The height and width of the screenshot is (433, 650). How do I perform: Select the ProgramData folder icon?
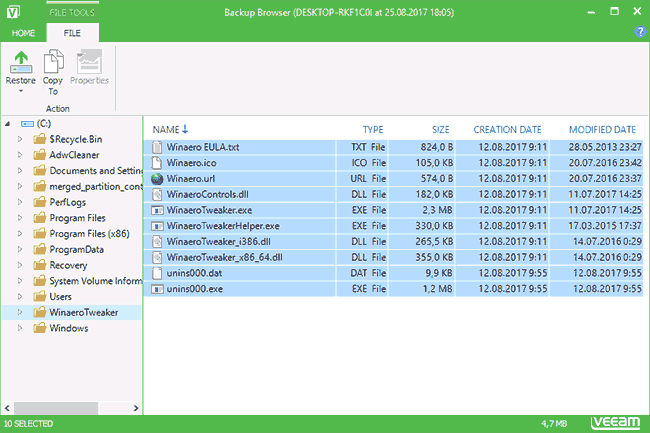(x=40, y=249)
